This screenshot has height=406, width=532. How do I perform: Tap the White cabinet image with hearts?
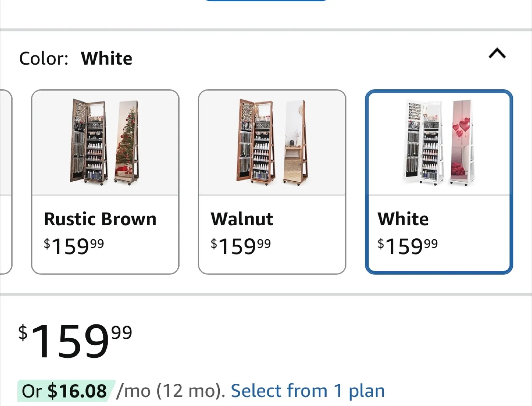pyautogui.click(x=439, y=142)
